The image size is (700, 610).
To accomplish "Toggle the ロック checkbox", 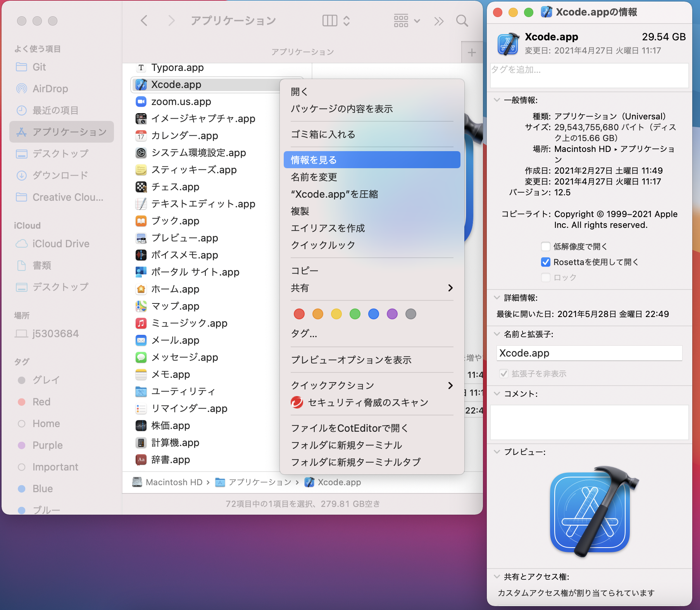I will pos(546,277).
